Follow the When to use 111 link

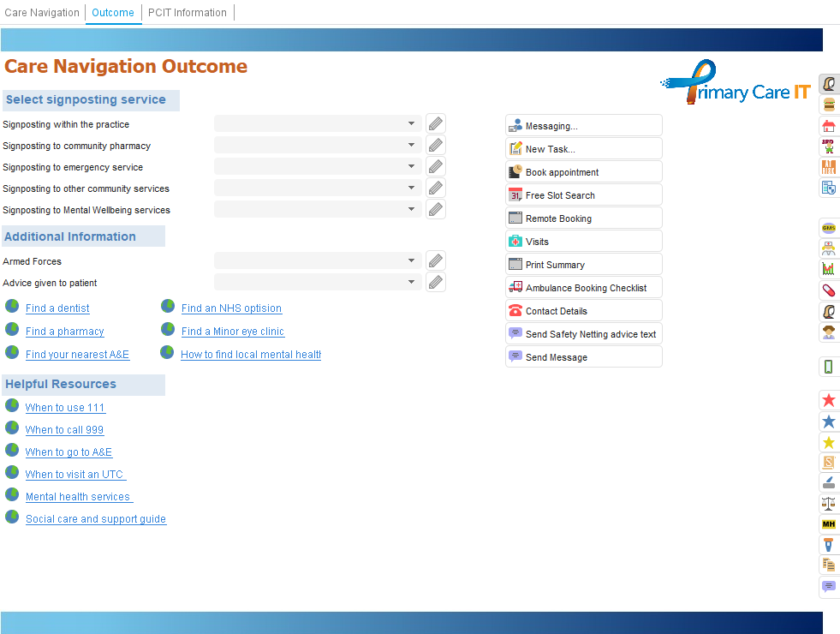pos(65,408)
